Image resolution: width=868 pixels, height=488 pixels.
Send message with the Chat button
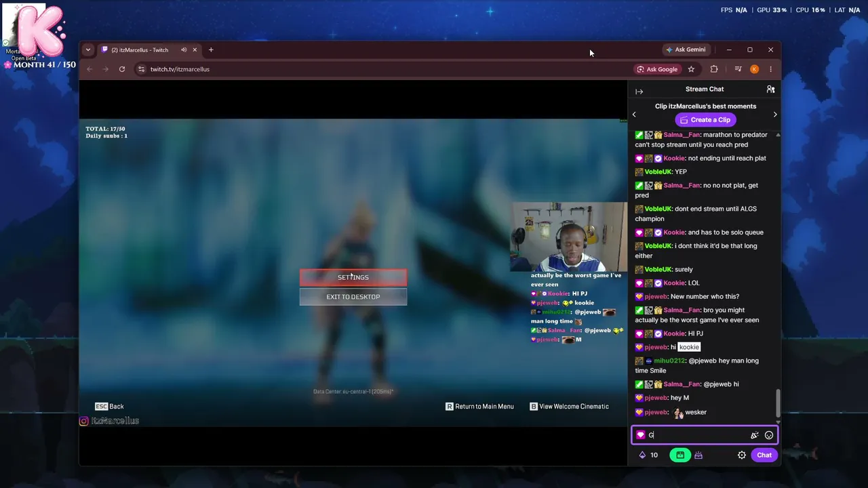764,455
